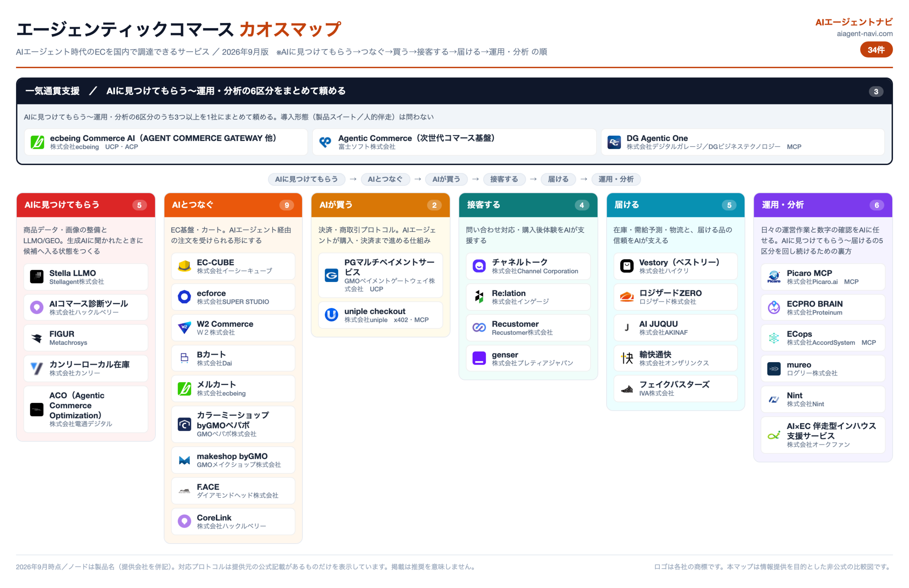Click the AIエージェントナビ brand name
This screenshot has height=588, width=909.
tap(854, 22)
